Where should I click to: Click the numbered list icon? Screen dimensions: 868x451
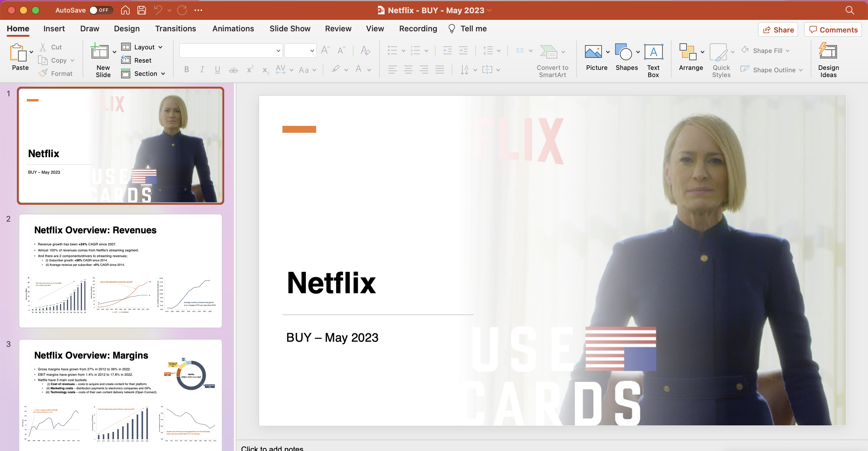[415, 51]
